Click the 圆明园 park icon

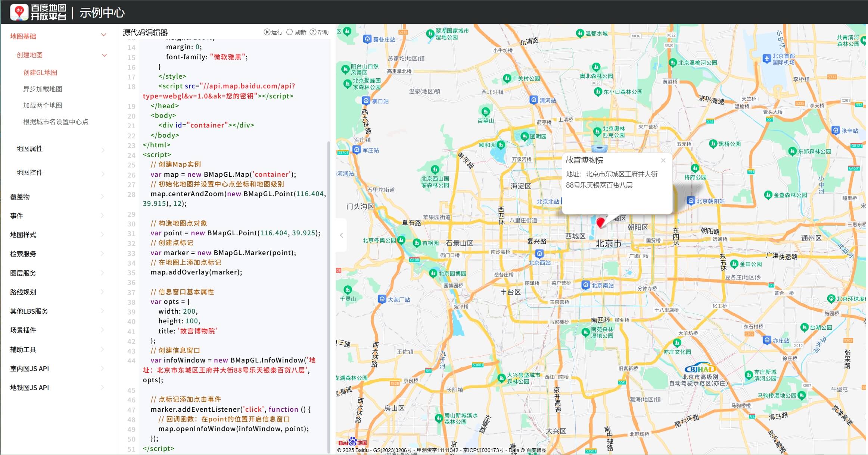[x=525, y=136]
